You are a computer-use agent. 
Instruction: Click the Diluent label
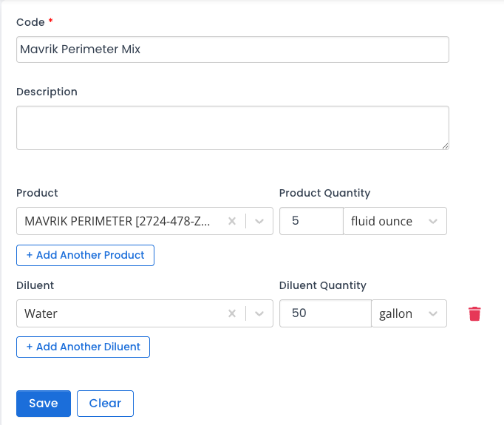pyautogui.click(x=35, y=285)
